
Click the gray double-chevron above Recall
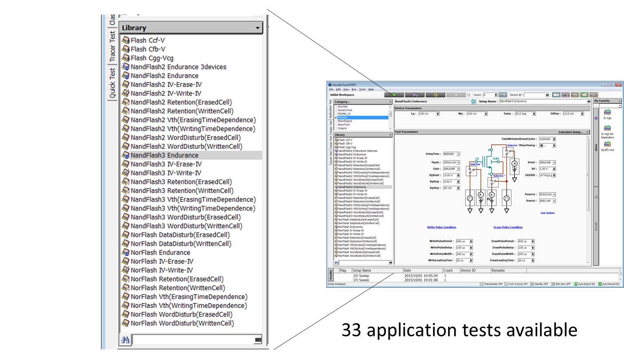(596, 197)
